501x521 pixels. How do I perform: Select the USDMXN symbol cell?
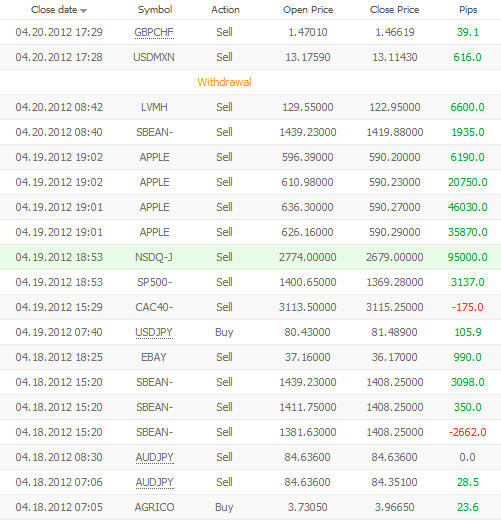tap(154, 57)
